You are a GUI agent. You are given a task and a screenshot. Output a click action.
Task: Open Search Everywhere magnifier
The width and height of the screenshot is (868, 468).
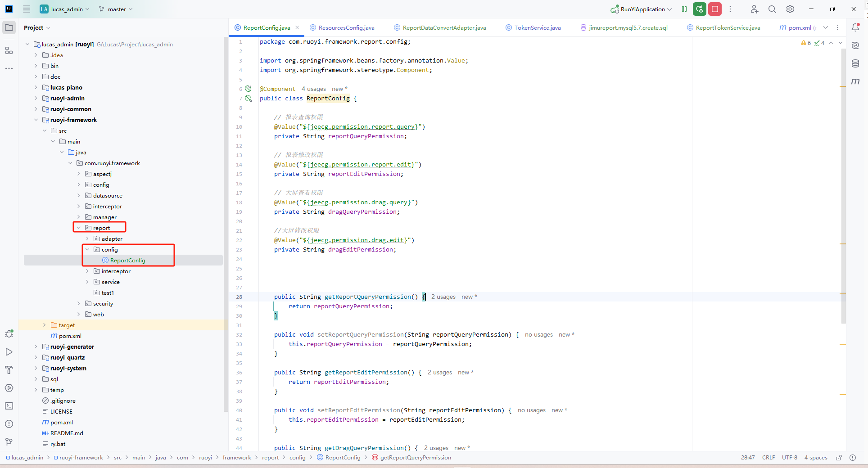pos(772,9)
